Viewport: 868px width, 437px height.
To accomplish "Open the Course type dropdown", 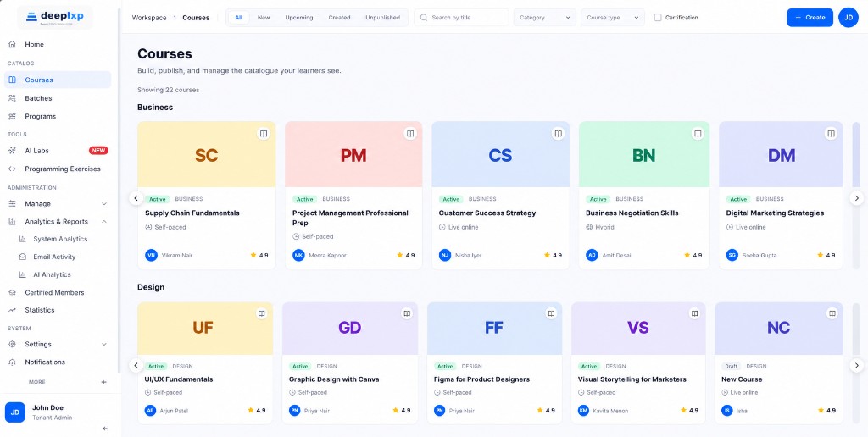I will [613, 18].
